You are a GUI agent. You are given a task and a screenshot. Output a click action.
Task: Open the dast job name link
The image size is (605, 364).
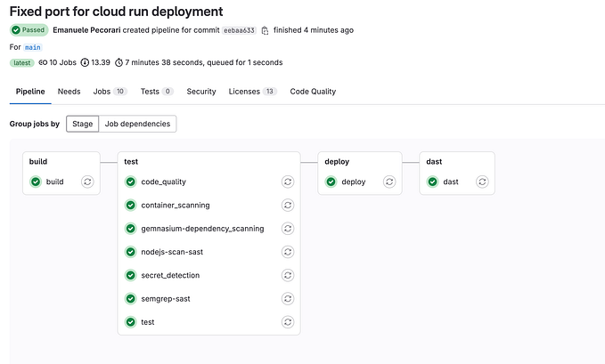click(451, 182)
